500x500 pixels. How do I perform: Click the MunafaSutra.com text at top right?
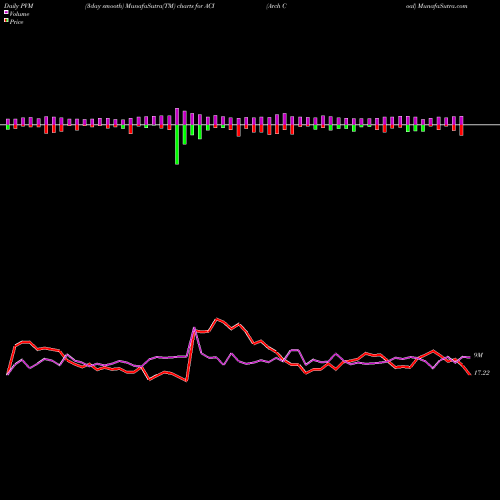(x=443, y=6)
